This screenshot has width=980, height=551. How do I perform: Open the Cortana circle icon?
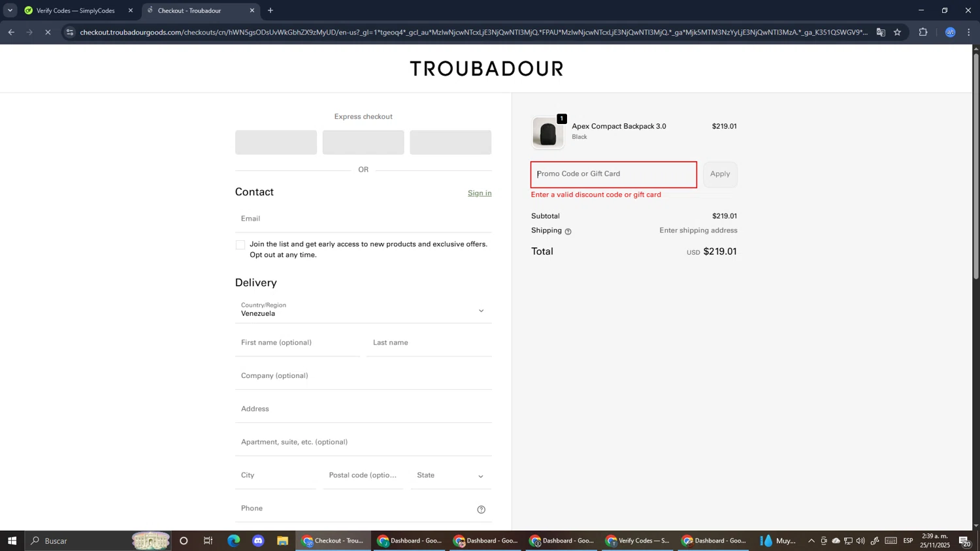coord(184,541)
